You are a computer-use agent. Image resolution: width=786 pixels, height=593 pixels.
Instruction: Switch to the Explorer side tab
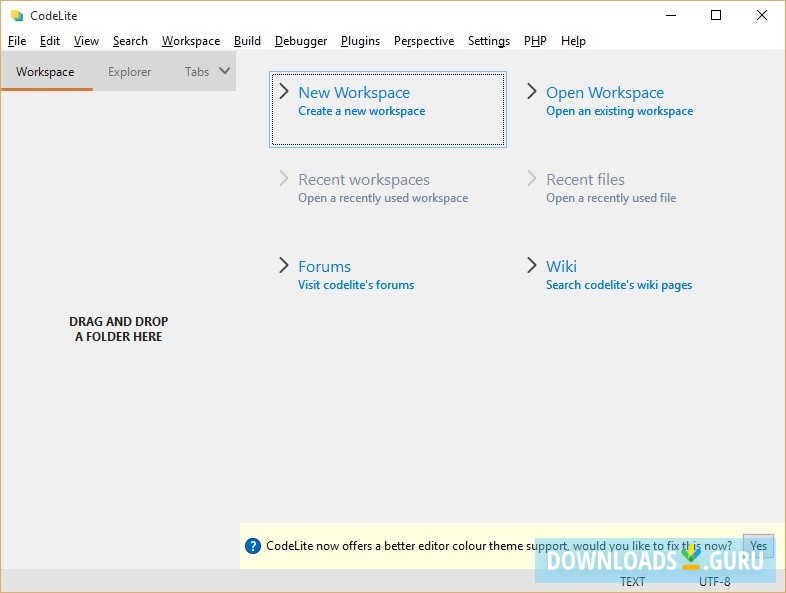click(x=129, y=72)
